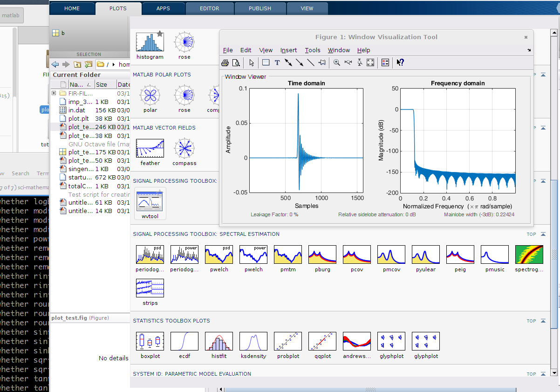Select plot.plt in Current Folder list

coord(90,118)
